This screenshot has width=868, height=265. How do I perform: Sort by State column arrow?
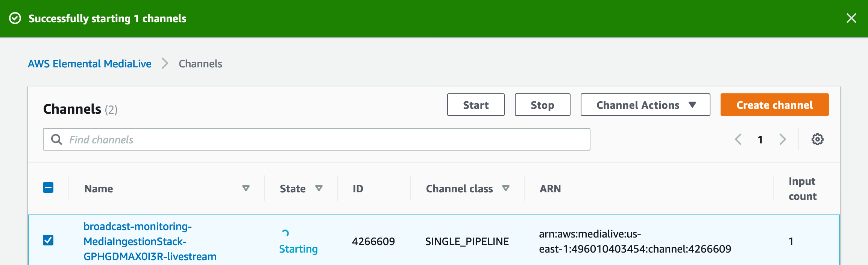tap(319, 188)
